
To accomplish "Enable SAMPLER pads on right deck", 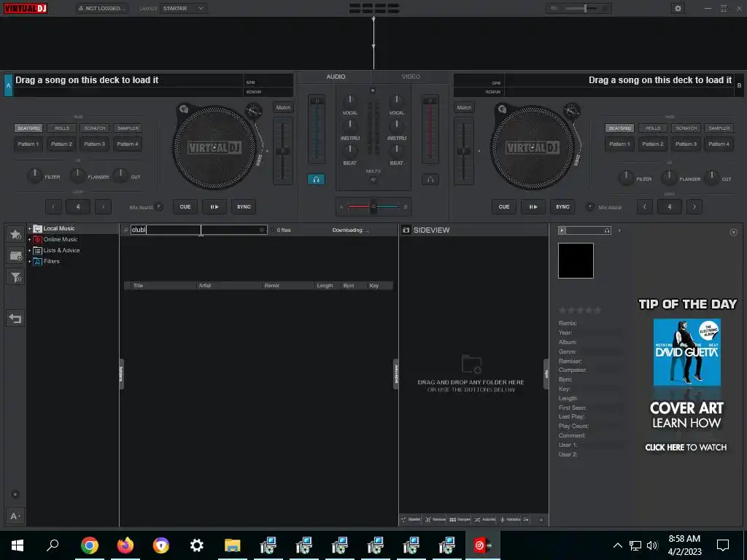I will [719, 128].
